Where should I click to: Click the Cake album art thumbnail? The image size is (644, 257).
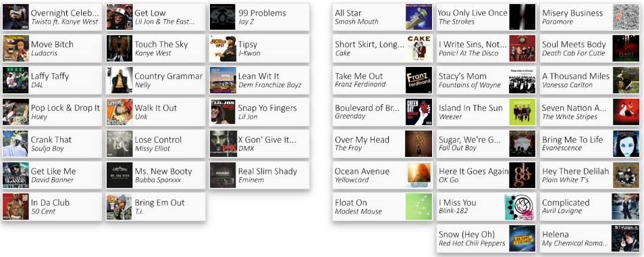pyautogui.click(x=419, y=49)
